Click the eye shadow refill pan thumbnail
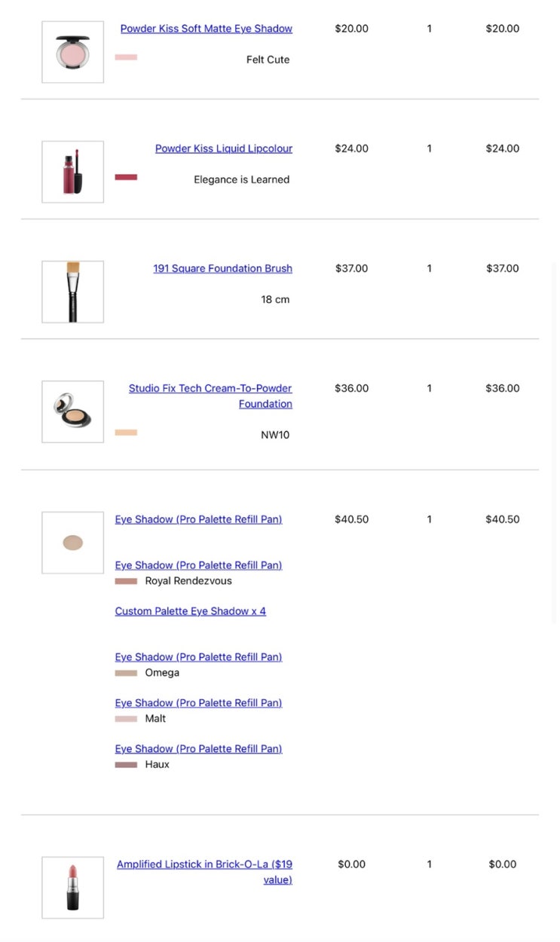This screenshot has width=560, height=942. [x=72, y=543]
